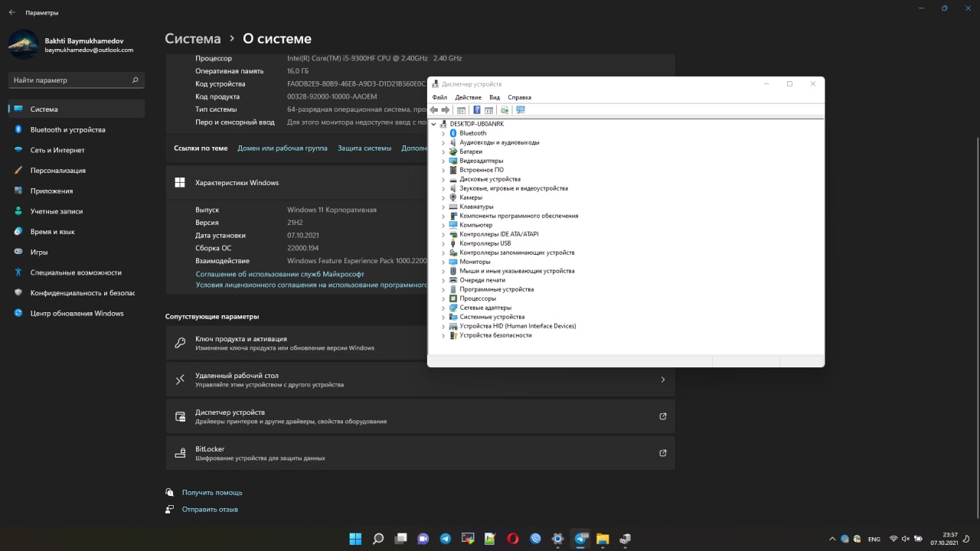Click the Отправить отзыв link
980x551 pixels.
point(210,510)
